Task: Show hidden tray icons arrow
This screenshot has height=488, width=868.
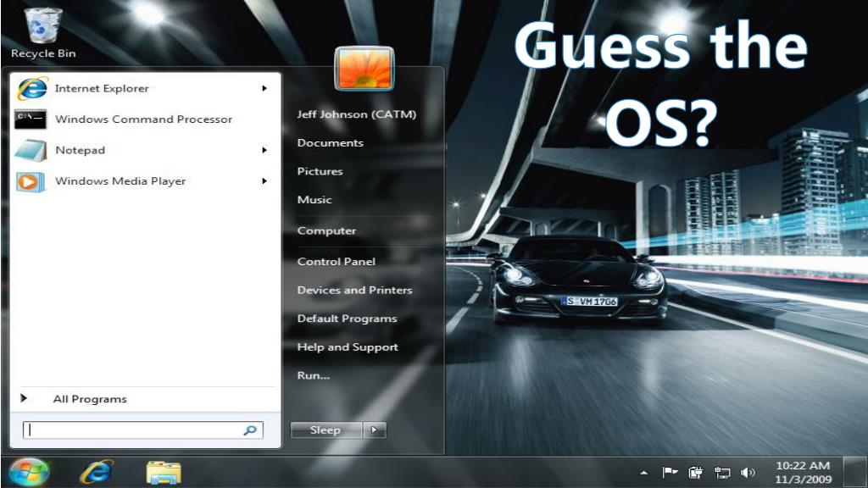Action: [644, 473]
